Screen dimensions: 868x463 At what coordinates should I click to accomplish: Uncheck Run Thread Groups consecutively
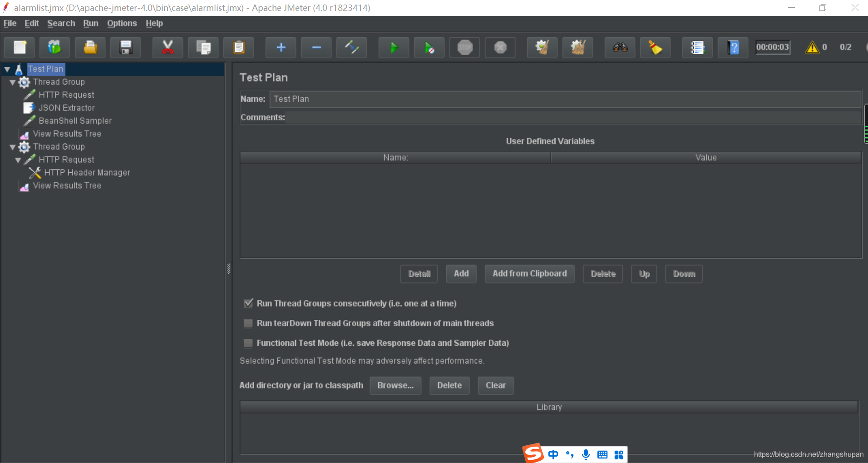[248, 303]
